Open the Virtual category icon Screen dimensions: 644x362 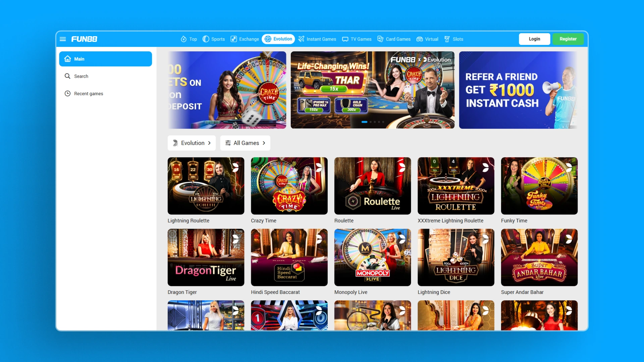420,39
